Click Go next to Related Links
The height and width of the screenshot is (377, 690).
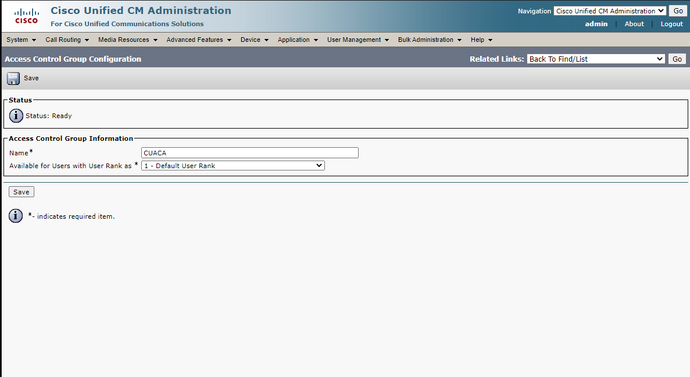click(677, 59)
